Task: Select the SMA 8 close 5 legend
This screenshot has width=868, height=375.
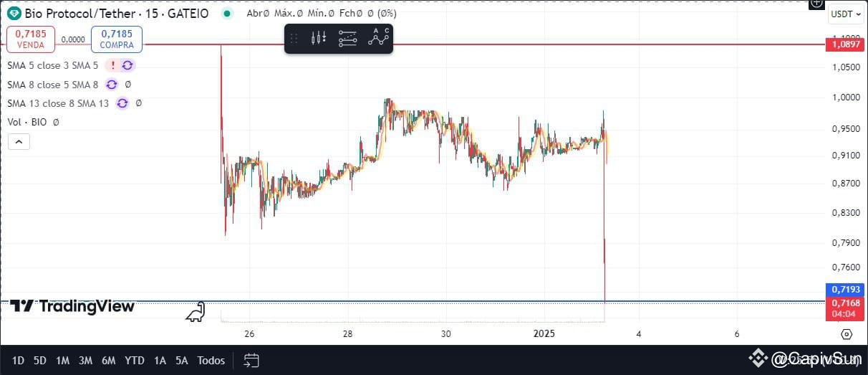Action: [52, 85]
